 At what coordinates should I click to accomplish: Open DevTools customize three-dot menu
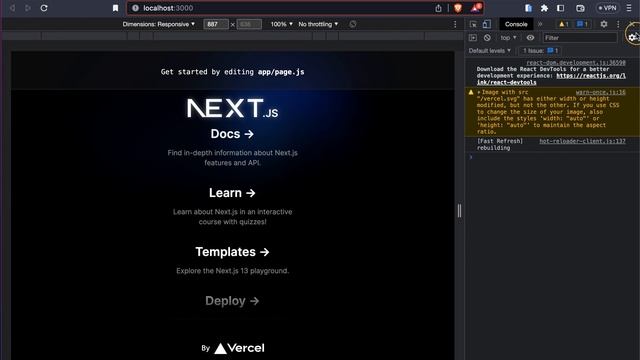click(x=618, y=24)
